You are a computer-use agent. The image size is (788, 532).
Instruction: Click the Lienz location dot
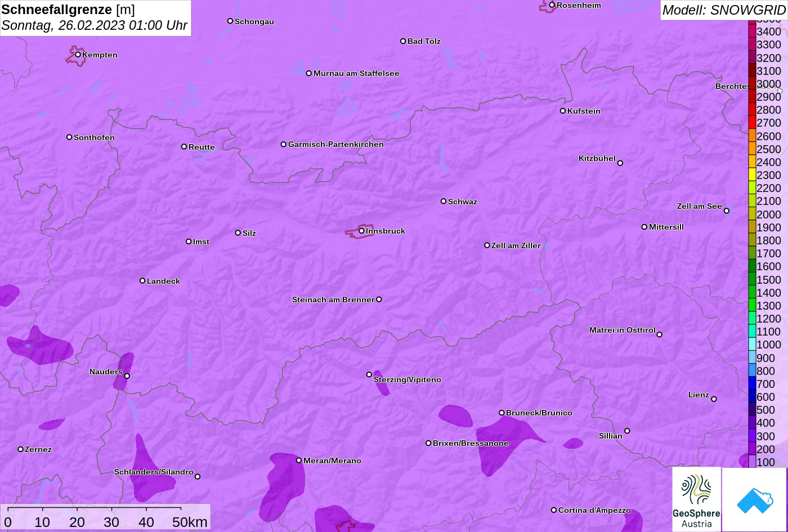coord(714,399)
